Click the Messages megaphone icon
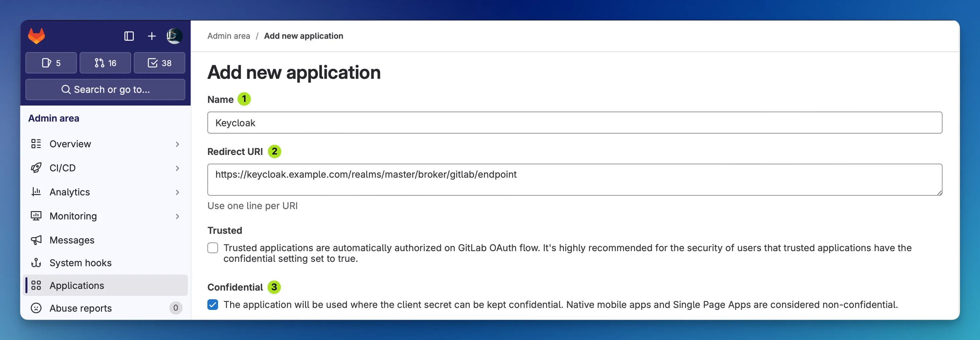 coord(36,240)
